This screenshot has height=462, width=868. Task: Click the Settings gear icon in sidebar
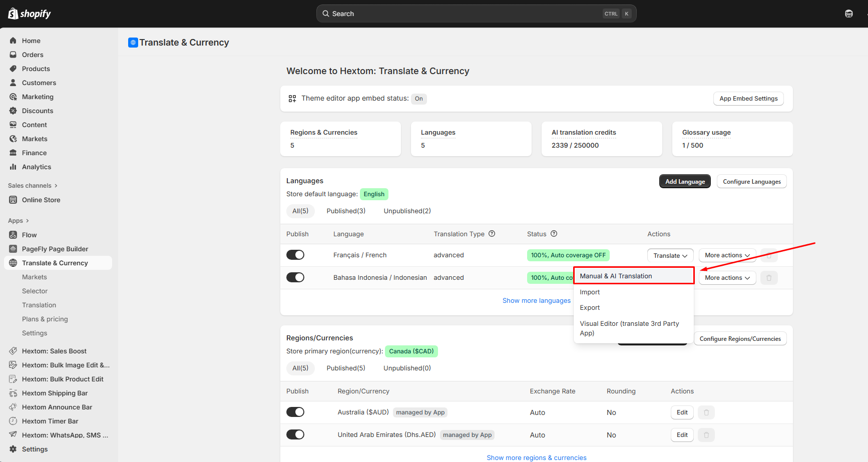point(13,449)
